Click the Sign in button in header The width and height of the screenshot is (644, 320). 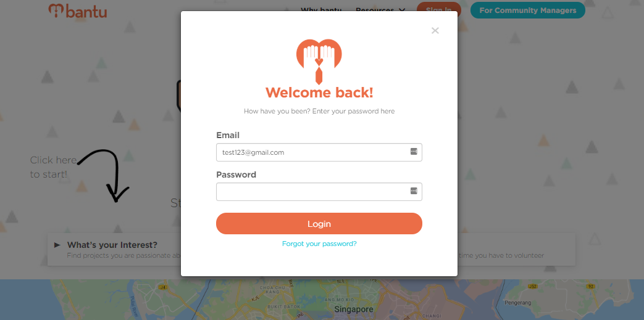(x=438, y=10)
